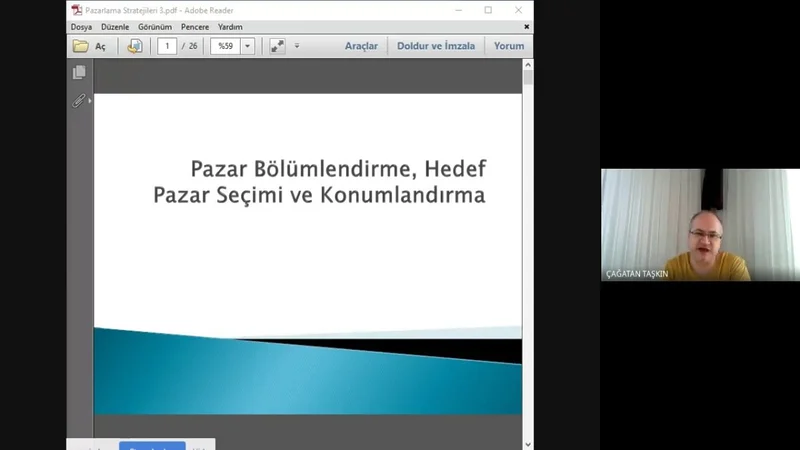Open the Yardım menu
This screenshot has width=800, height=450.
pos(230,27)
